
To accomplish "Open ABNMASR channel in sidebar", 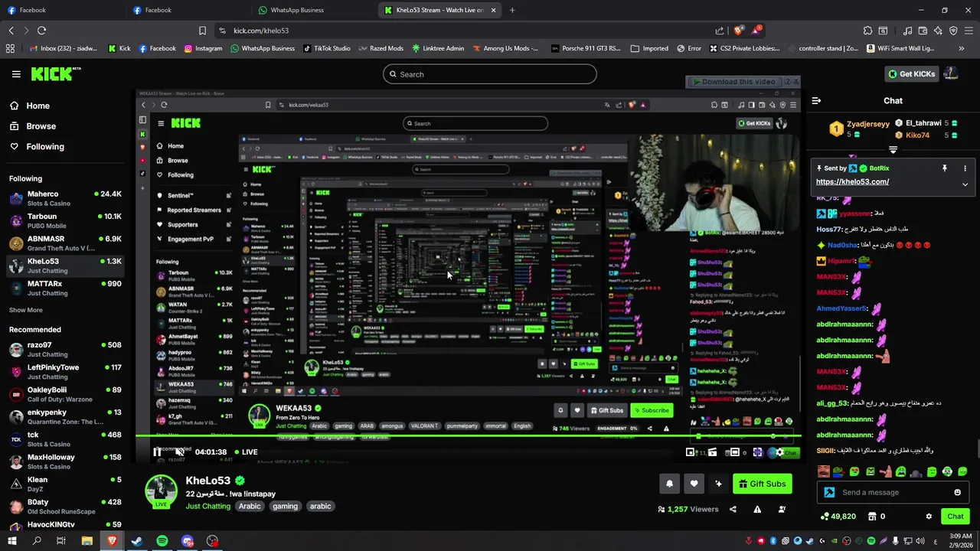I will (x=65, y=243).
